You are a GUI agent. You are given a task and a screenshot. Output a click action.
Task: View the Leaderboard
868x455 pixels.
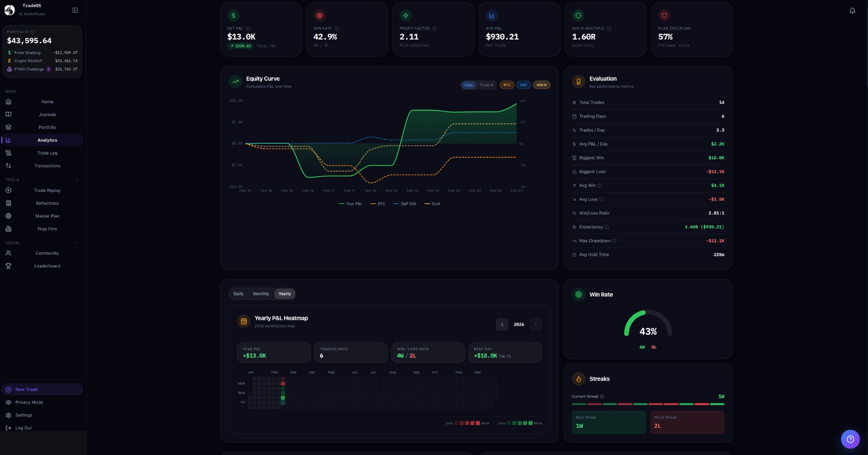(x=47, y=266)
